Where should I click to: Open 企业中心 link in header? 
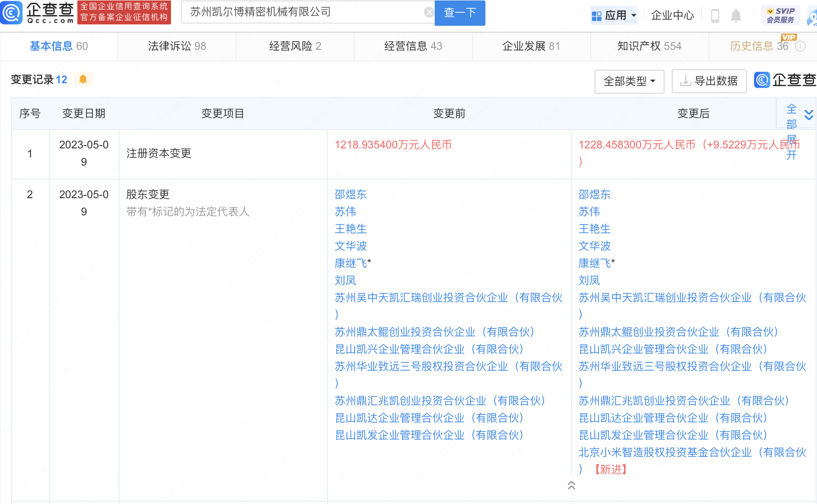point(672,16)
